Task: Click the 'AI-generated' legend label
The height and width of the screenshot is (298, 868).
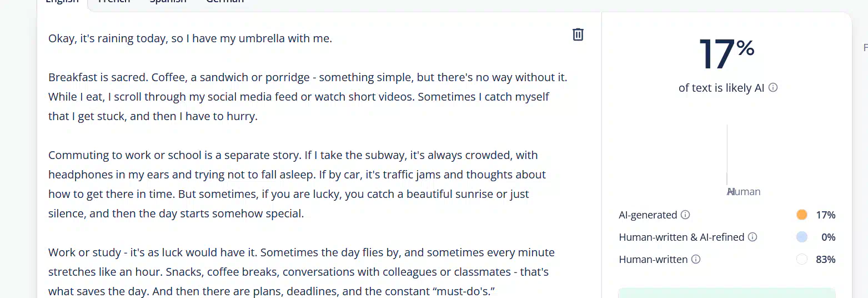Action: tap(648, 215)
